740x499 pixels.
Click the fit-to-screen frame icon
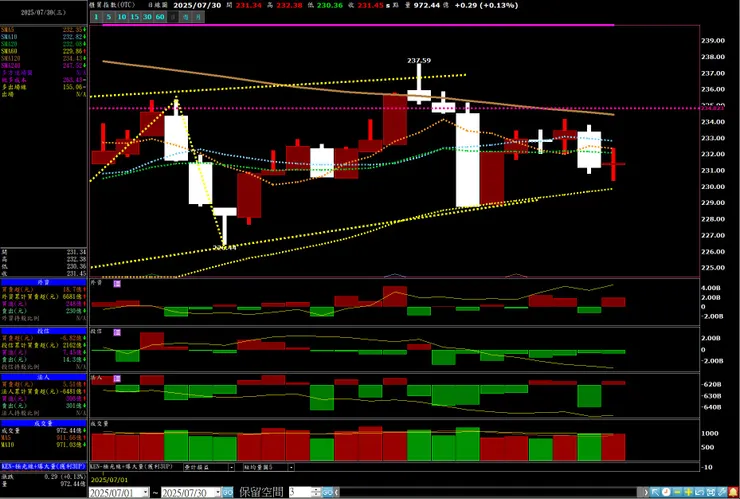tap(711, 492)
